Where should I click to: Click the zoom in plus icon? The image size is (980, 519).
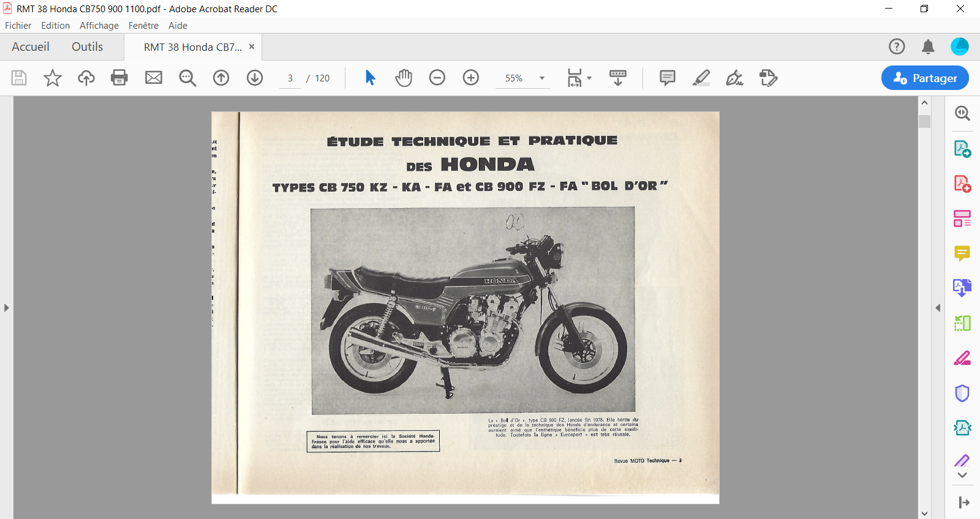point(471,78)
